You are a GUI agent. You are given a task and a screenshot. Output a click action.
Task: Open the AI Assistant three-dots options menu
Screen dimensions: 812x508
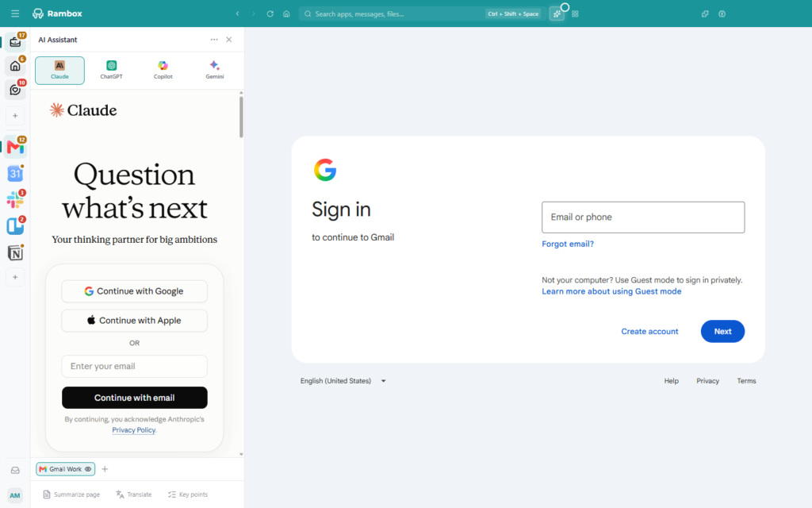214,40
